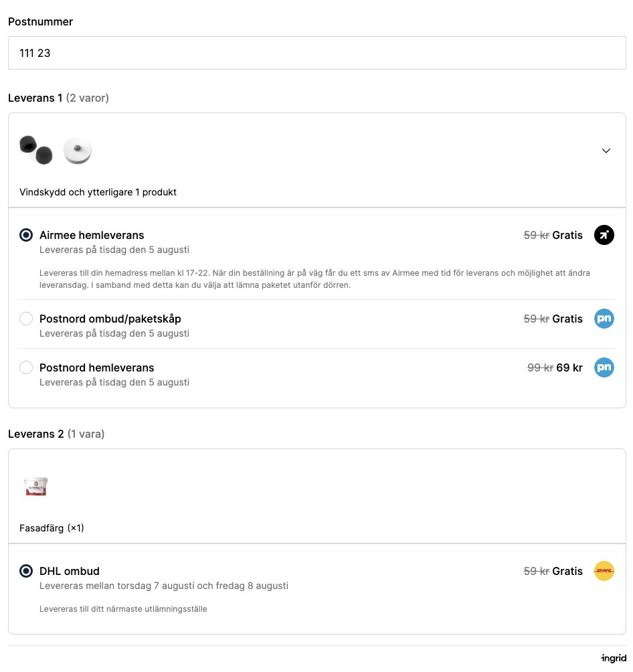Click the Leverans 2 section heading
Viewport: 633px width, 672px height.
pos(35,434)
